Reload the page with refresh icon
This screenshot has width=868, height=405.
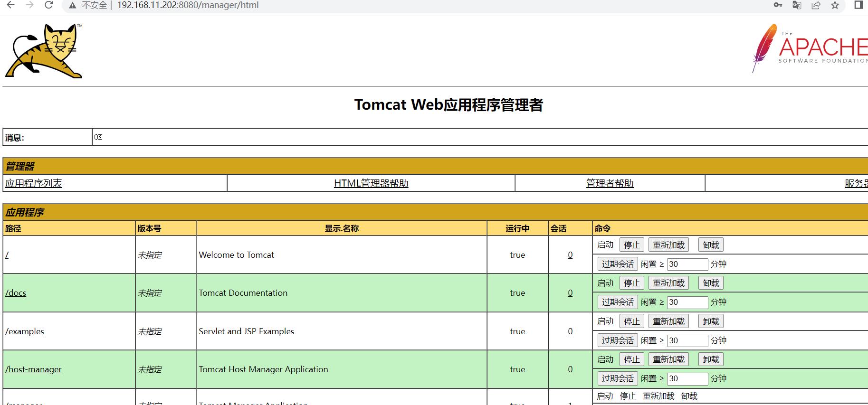(48, 5)
